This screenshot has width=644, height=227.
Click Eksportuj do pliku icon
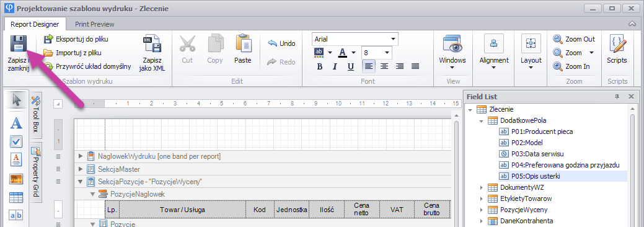coord(49,39)
